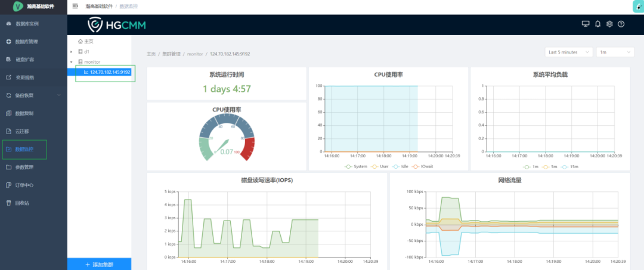644x270 pixels.
Task: Click the monitor screen icon in HGCMM bar
Action: [586, 24]
